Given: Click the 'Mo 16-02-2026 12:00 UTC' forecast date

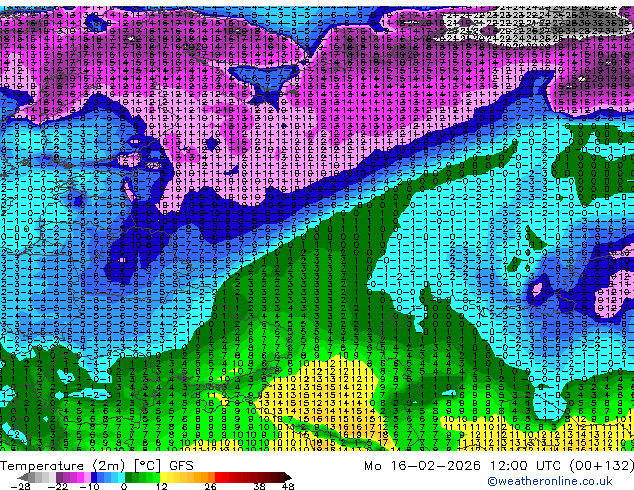Looking at the screenshot, I should coord(464,466).
